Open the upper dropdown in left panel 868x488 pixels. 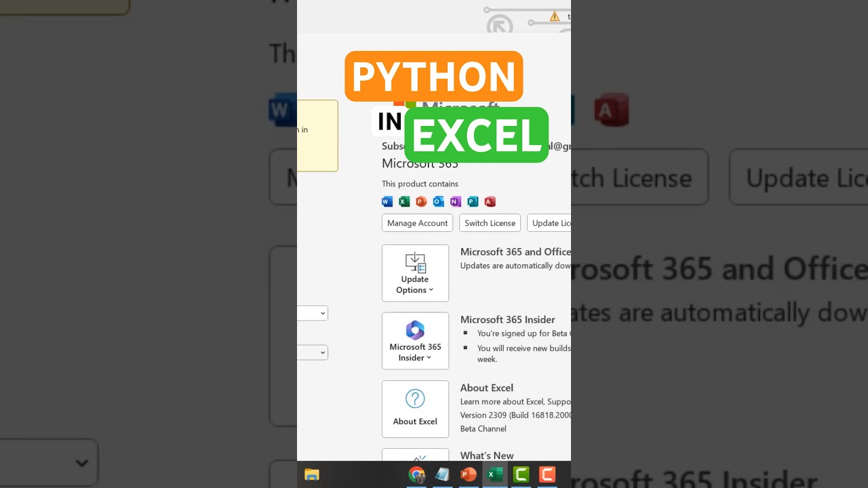(x=313, y=313)
